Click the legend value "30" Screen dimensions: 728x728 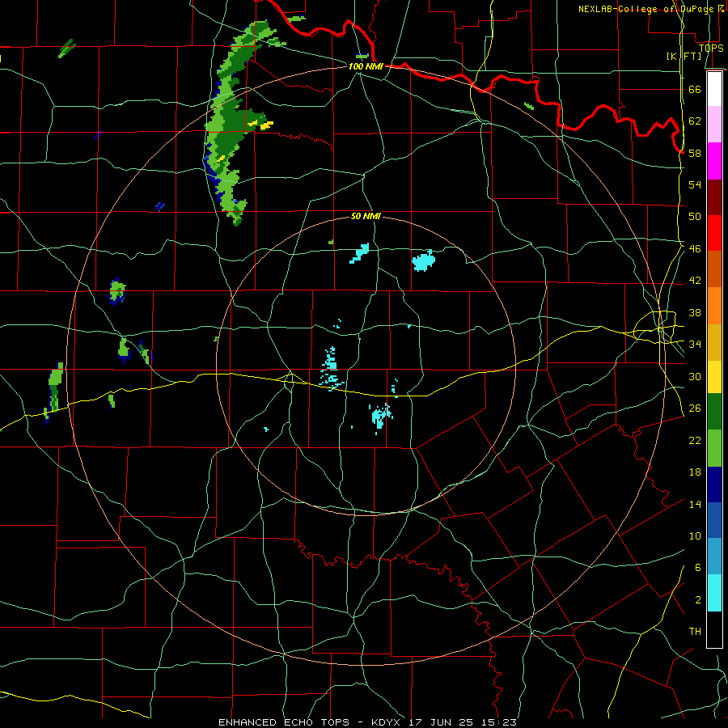pos(695,376)
